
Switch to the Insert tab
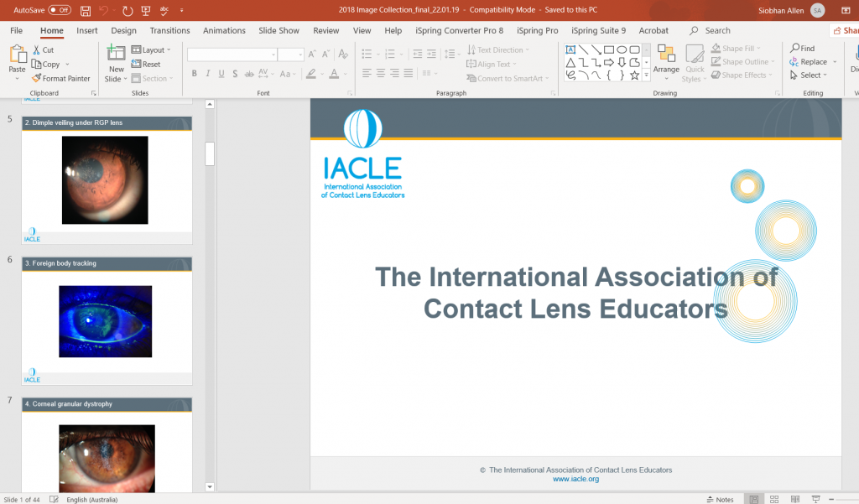87,31
